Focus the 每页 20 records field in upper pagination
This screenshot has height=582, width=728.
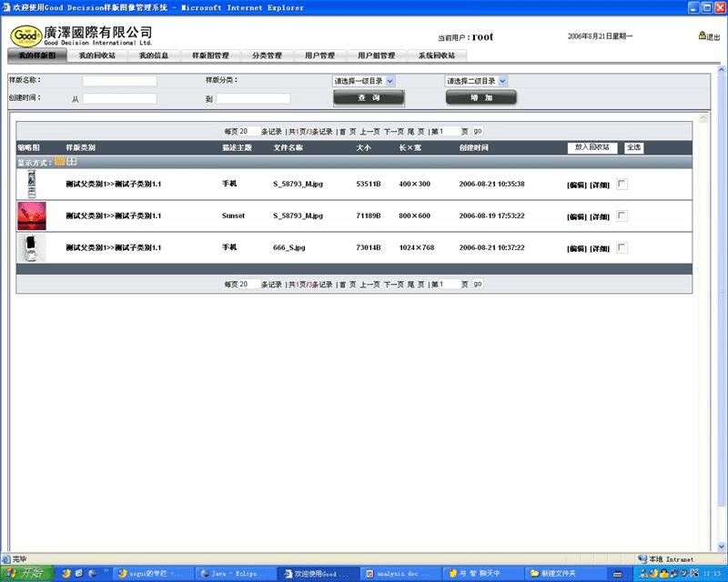pyautogui.click(x=248, y=131)
